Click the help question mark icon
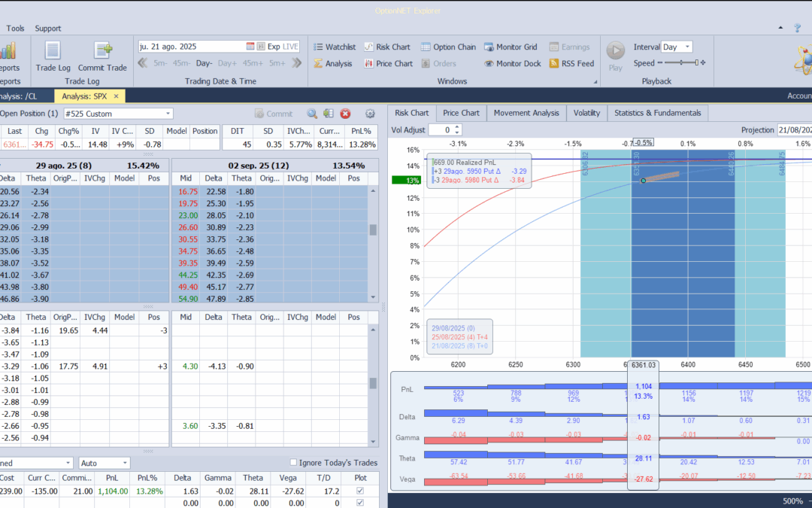This screenshot has height=508, width=812. coord(798,28)
